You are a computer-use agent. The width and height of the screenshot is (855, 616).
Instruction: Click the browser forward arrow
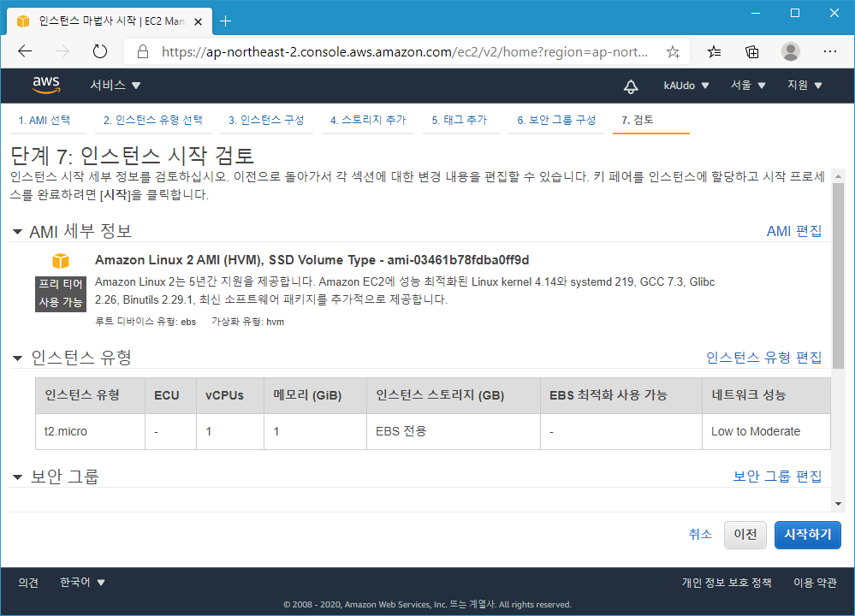click(x=62, y=51)
